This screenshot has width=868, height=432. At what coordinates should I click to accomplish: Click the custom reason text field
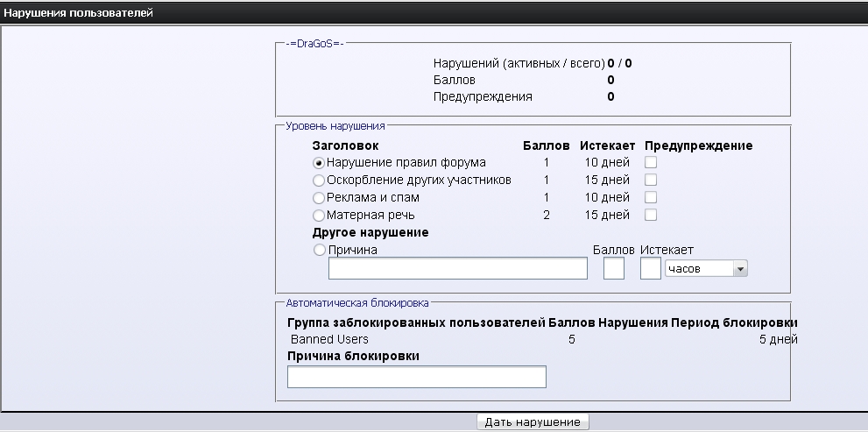(x=457, y=268)
